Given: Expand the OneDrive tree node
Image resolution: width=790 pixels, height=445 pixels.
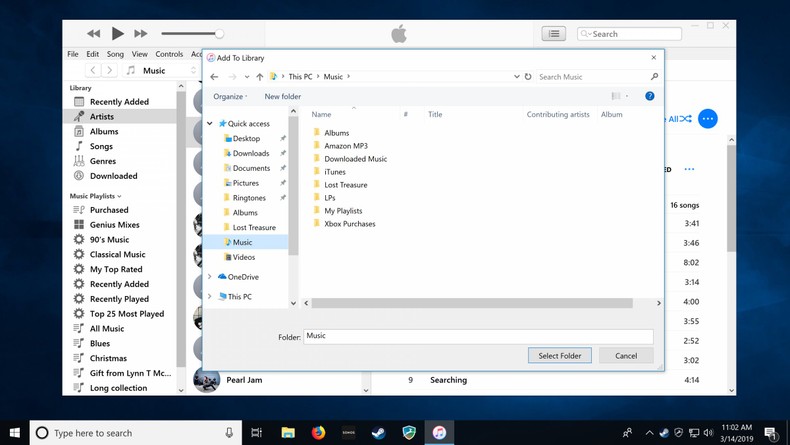Looking at the screenshot, I should [210, 277].
